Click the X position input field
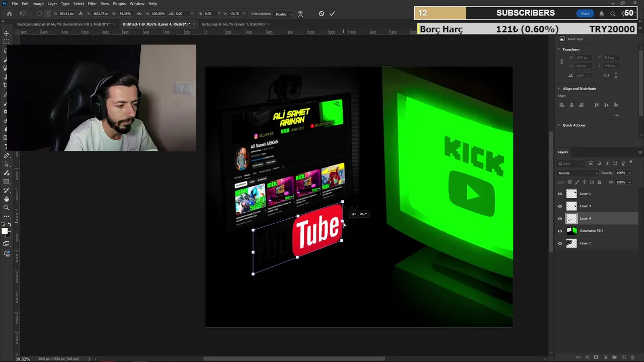Screen dimensions: 644x362 66,14
